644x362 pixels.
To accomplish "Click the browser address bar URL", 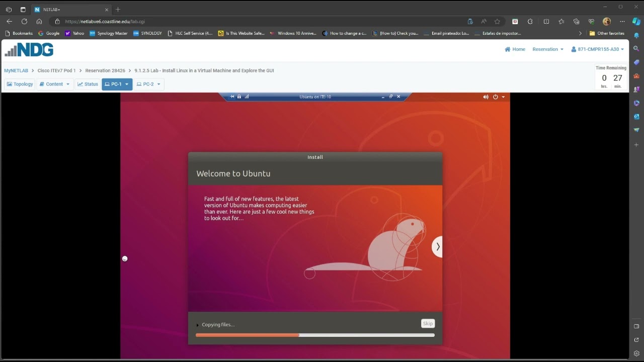I will [x=105, y=22].
